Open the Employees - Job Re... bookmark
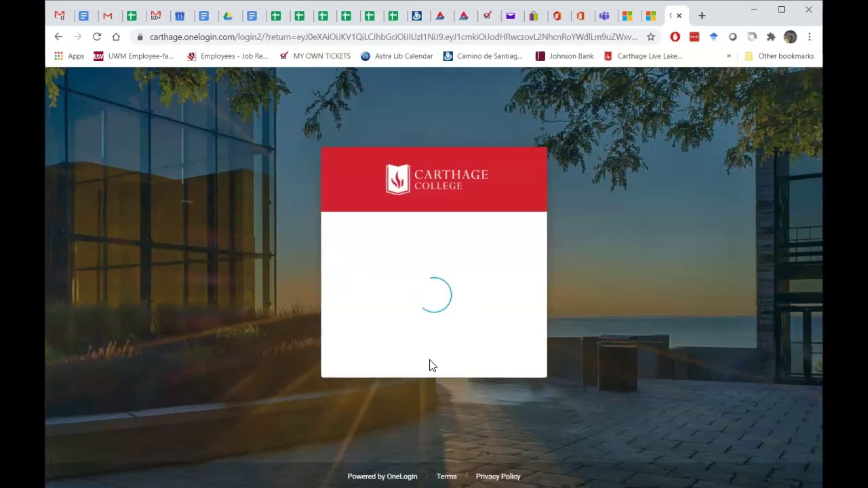The height and width of the screenshot is (488, 868). (228, 56)
